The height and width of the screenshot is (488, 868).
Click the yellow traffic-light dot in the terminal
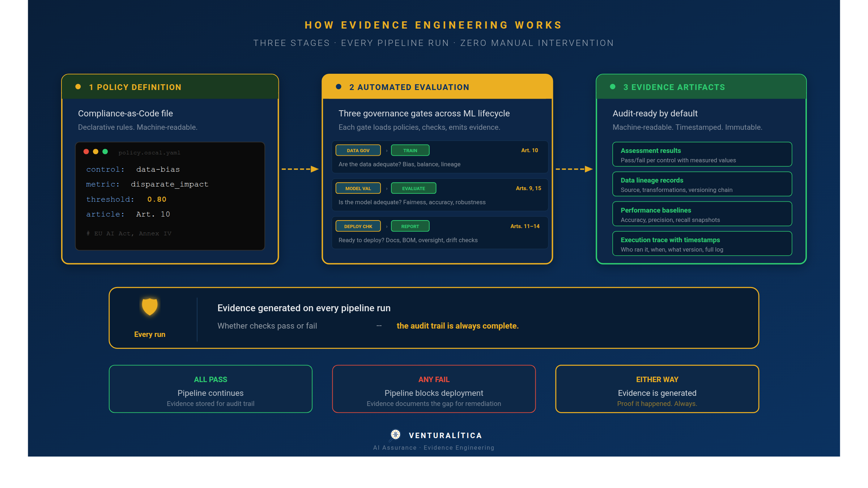click(95, 152)
